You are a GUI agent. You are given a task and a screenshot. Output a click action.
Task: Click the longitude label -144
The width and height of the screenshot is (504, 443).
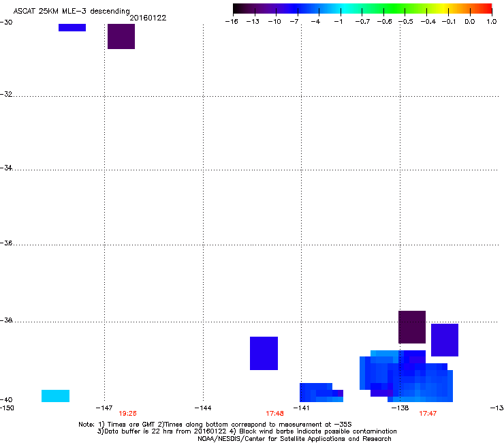tap(203, 408)
